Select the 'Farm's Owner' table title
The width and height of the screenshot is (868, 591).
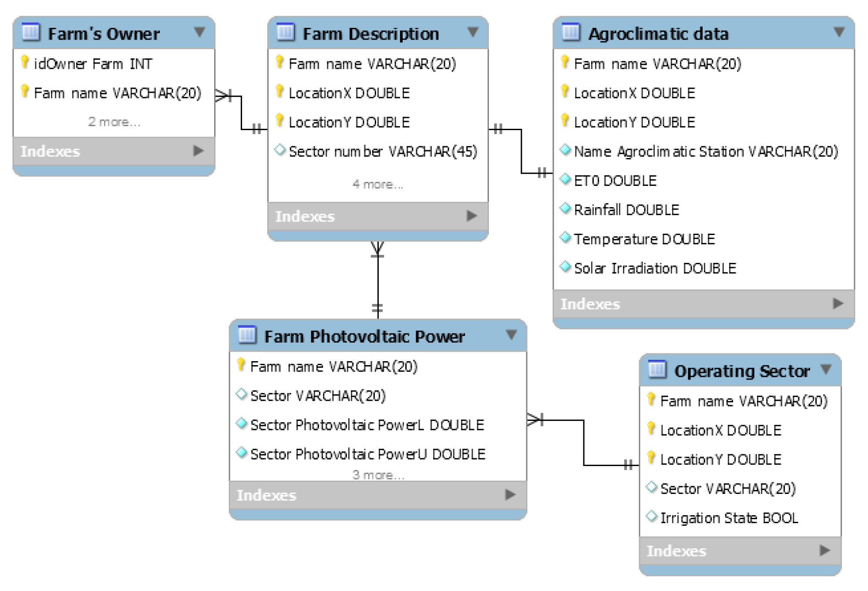pyautogui.click(x=104, y=34)
